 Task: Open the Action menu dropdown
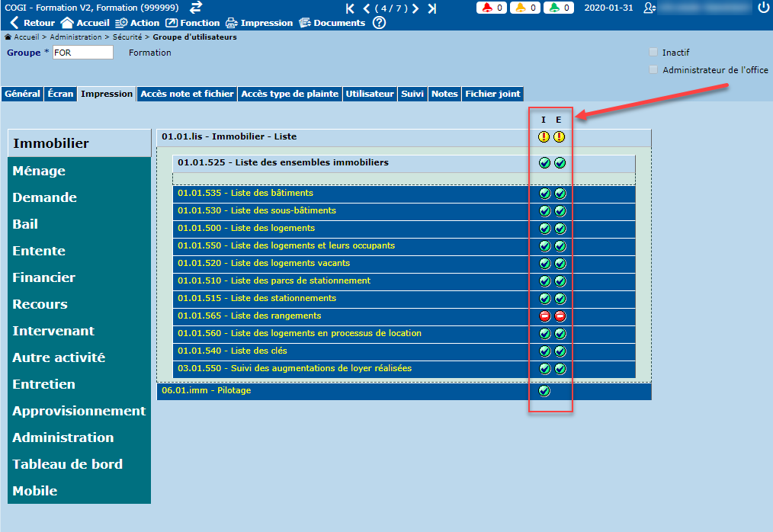[137, 23]
